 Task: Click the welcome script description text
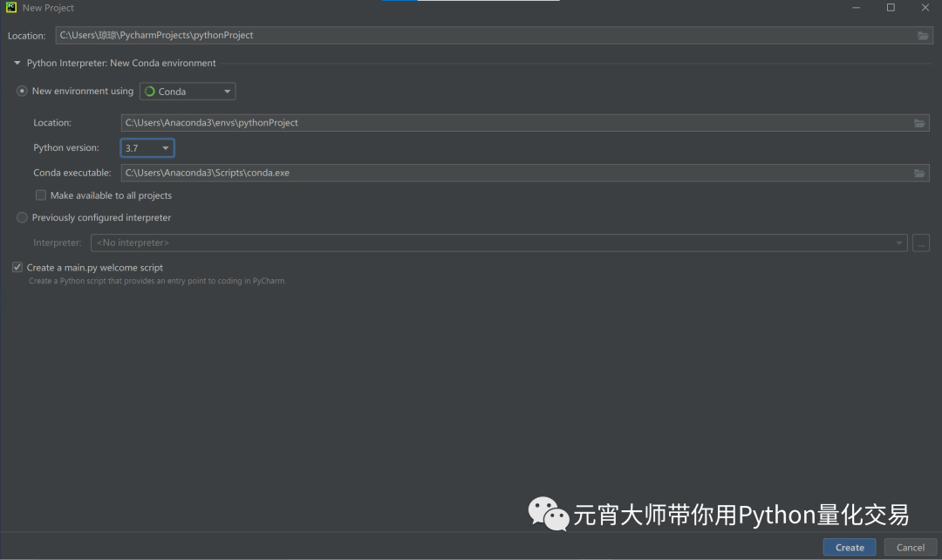coord(157,281)
